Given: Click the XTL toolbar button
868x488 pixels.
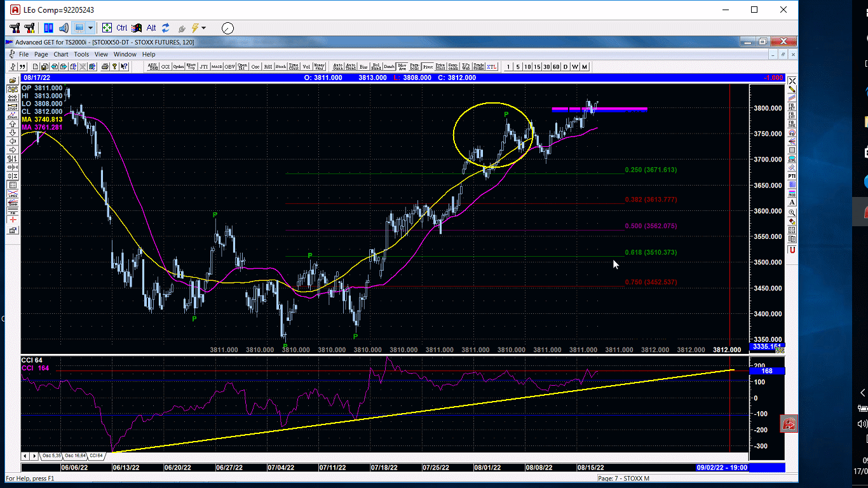Looking at the screenshot, I should tap(491, 66).
